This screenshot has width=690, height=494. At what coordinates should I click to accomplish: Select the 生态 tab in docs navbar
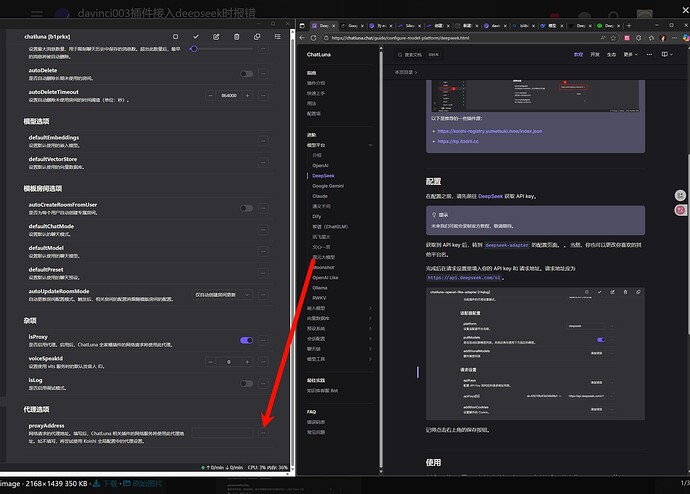(x=612, y=55)
